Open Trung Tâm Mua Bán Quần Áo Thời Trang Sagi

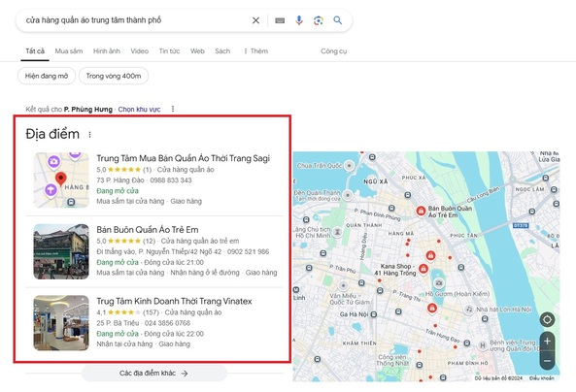pos(183,158)
